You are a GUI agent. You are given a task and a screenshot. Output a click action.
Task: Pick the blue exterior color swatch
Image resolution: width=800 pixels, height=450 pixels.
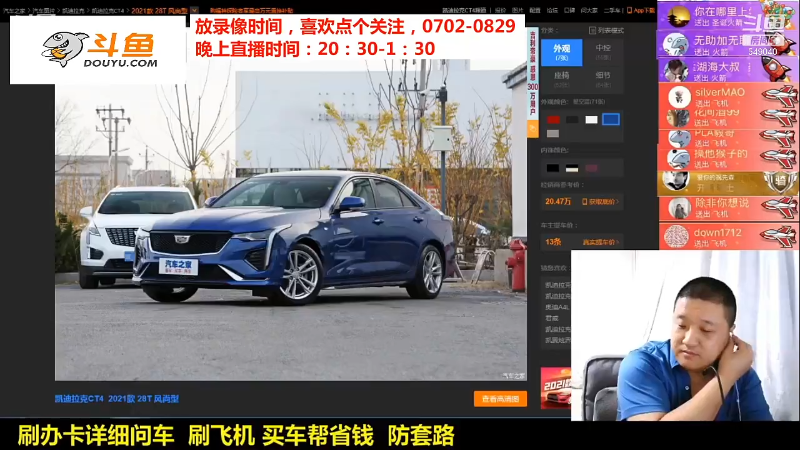pyautogui.click(x=610, y=119)
